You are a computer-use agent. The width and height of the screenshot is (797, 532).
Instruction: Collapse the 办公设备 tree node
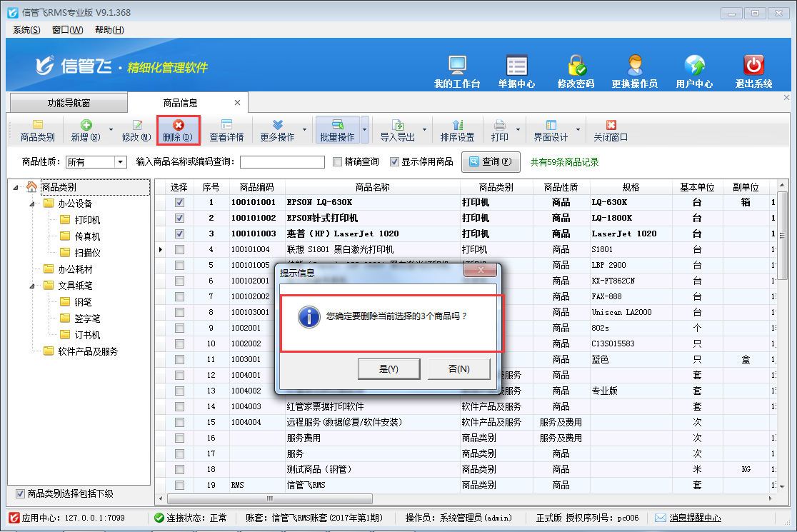pyautogui.click(x=32, y=204)
